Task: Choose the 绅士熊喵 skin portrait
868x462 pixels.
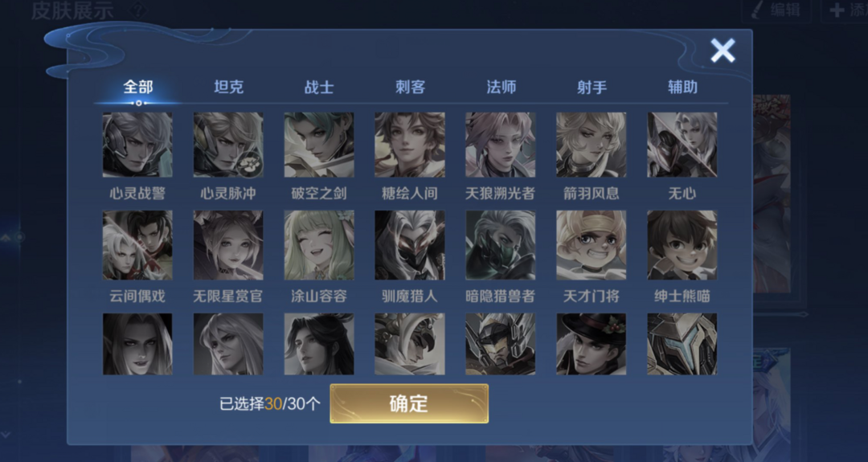Action: click(x=682, y=245)
